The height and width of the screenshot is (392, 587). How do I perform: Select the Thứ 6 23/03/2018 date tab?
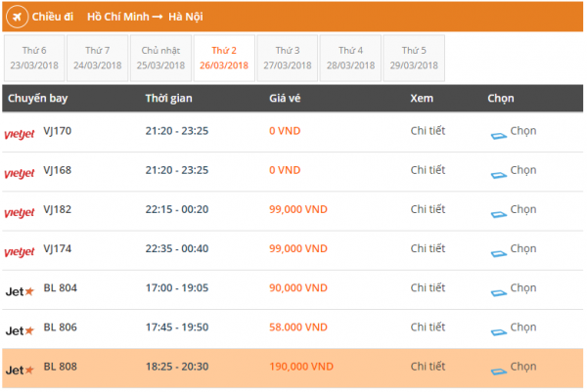(x=34, y=58)
